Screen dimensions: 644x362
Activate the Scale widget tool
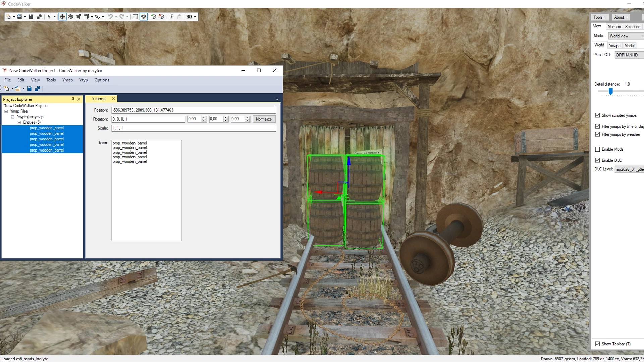pyautogui.click(x=78, y=17)
